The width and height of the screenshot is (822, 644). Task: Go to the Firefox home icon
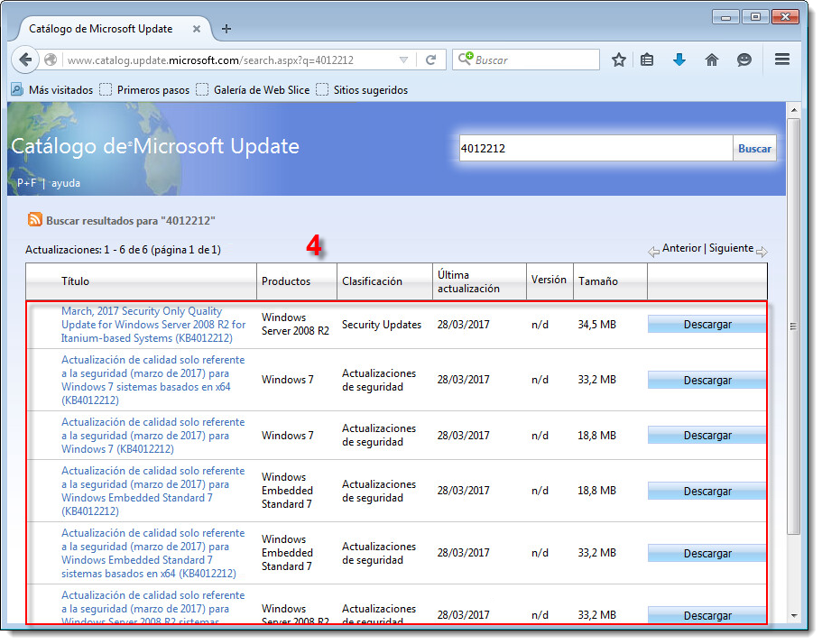point(712,60)
